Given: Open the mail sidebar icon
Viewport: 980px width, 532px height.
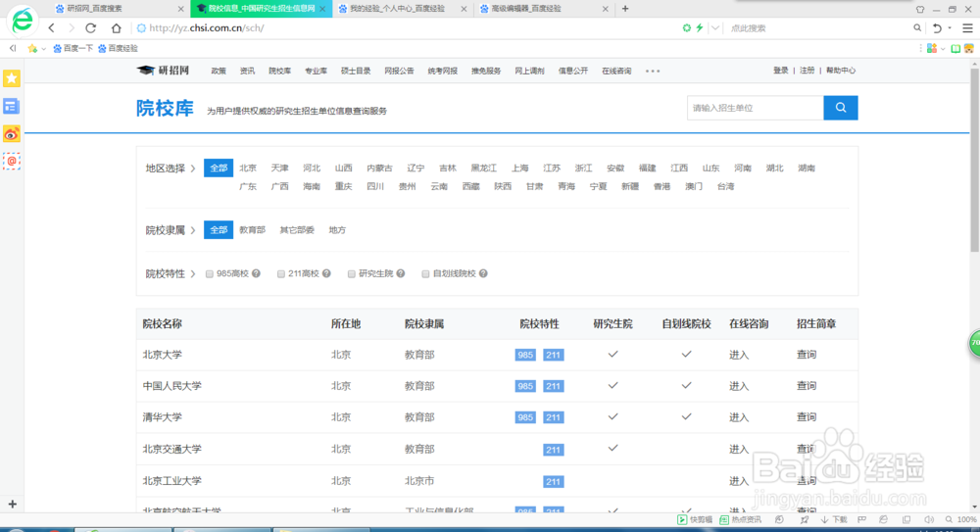Looking at the screenshot, I should coord(11,162).
